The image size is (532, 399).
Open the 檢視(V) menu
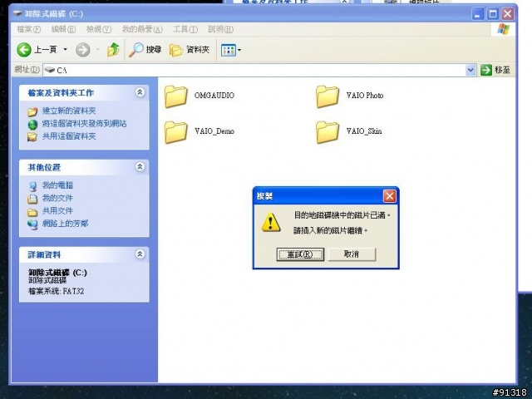pyautogui.click(x=99, y=30)
